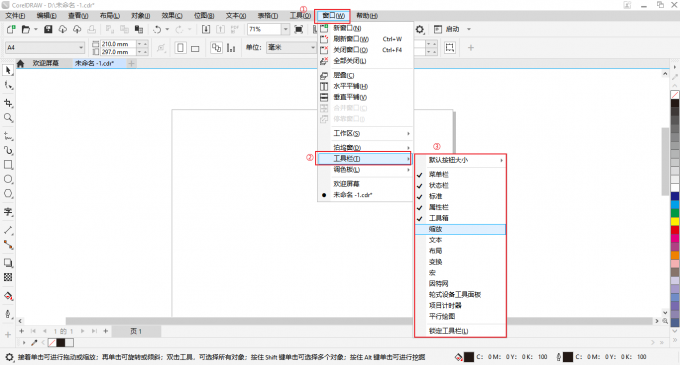Viewport: 680px width, 365px height.
Task: Click 关闭窗口 menu entry
Action: pos(365,50)
